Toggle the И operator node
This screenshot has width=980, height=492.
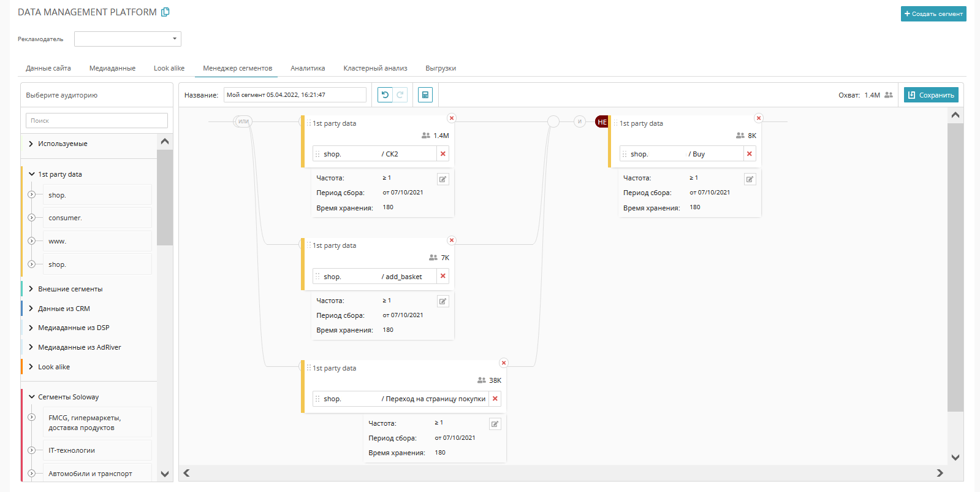coord(580,121)
